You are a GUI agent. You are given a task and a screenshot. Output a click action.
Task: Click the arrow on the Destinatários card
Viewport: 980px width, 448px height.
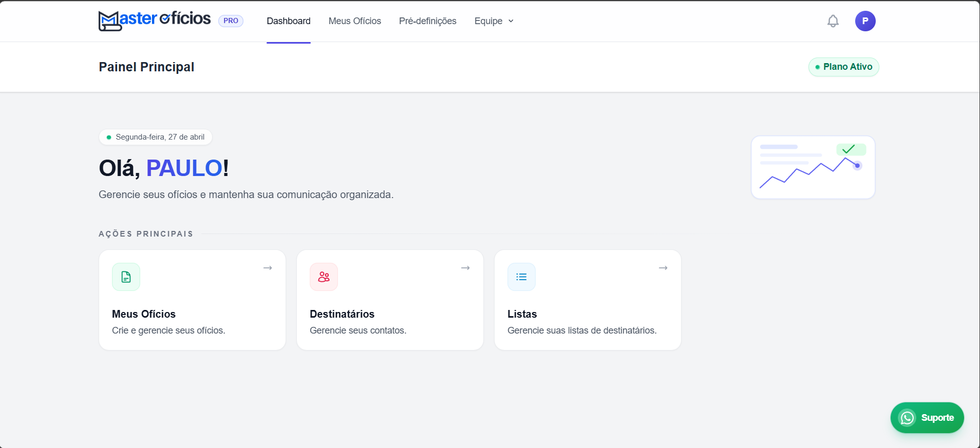(x=465, y=268)
